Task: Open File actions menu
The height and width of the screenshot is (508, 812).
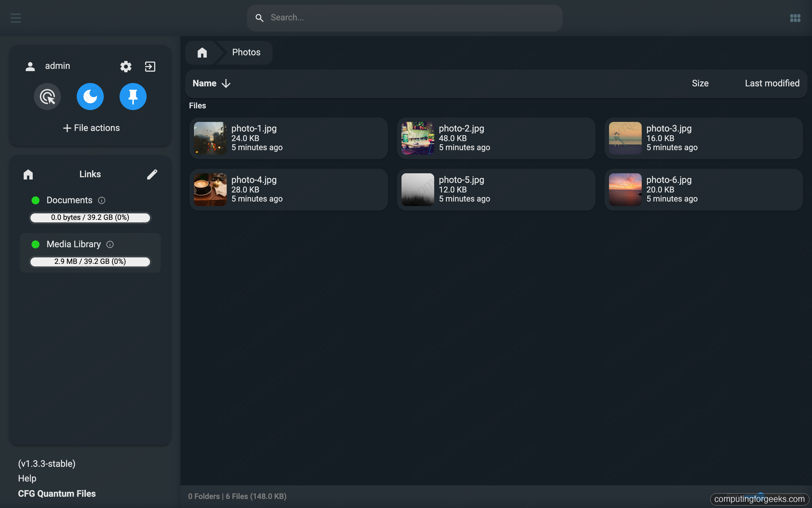Action: click(x=91, y=128)
